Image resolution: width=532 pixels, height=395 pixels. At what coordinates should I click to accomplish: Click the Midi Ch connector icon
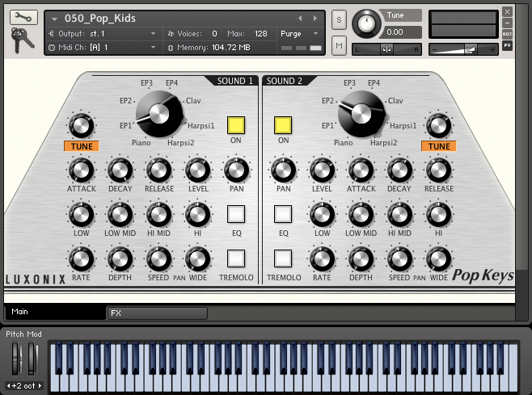point(52,48)
